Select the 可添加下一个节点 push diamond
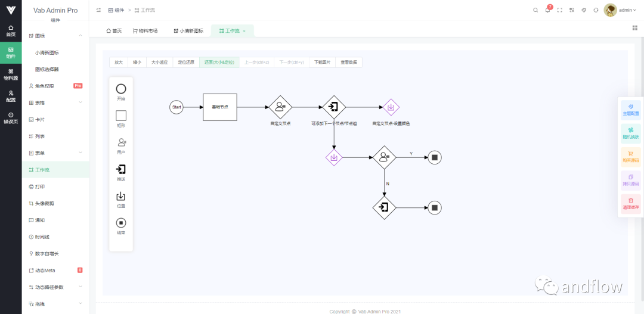644x314 pixels. point(334,107)
